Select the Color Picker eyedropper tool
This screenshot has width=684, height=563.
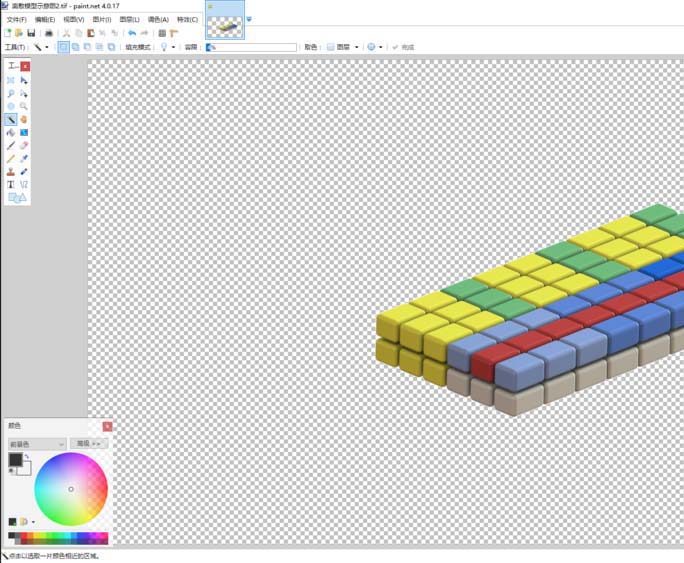24,158
